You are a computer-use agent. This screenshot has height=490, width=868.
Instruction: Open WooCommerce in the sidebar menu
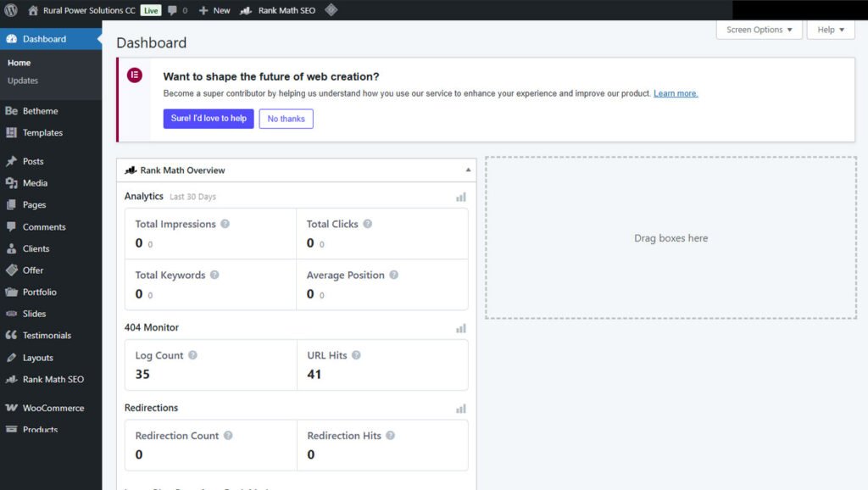pos(53,408)
